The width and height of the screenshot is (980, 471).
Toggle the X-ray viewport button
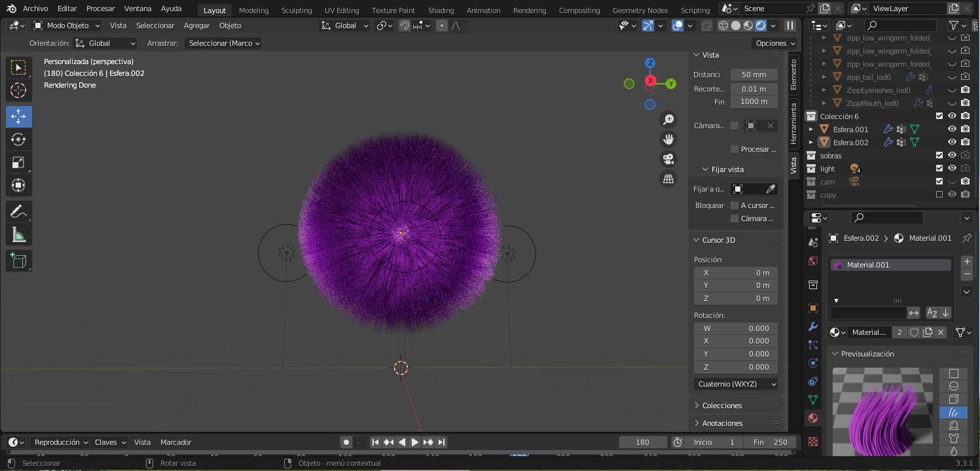click(x=707, y=26)
